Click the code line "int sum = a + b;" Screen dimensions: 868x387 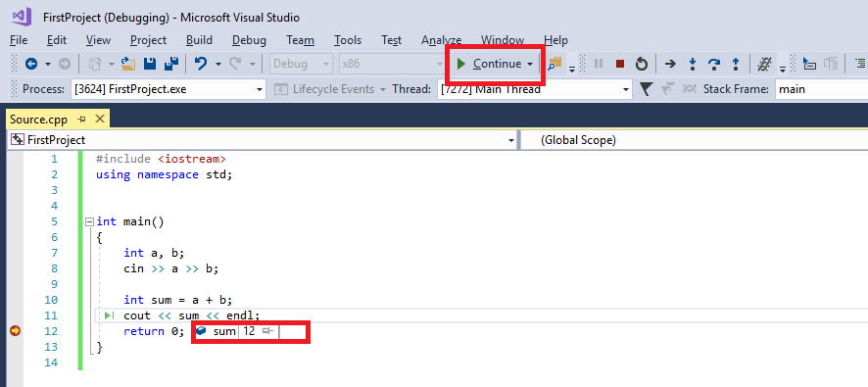pos(177,300)
